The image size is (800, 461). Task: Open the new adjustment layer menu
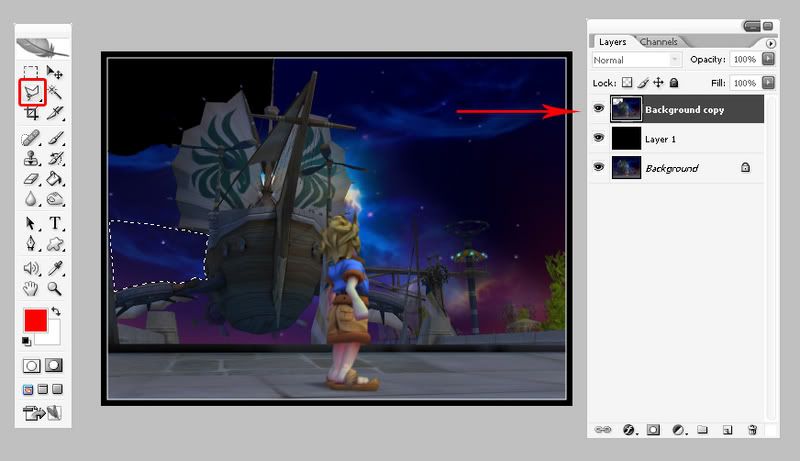[679, 430]
